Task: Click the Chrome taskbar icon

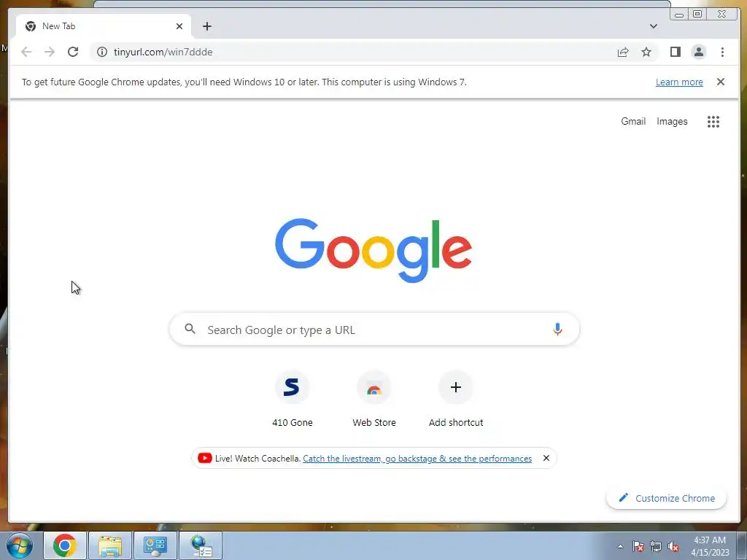Action: (65, 545)
